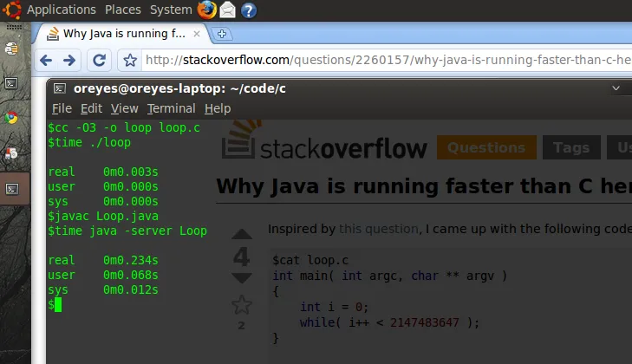The width and height of the screenshot is (632, 364).
Task: Upvote the question
Action: pos(241,234)
